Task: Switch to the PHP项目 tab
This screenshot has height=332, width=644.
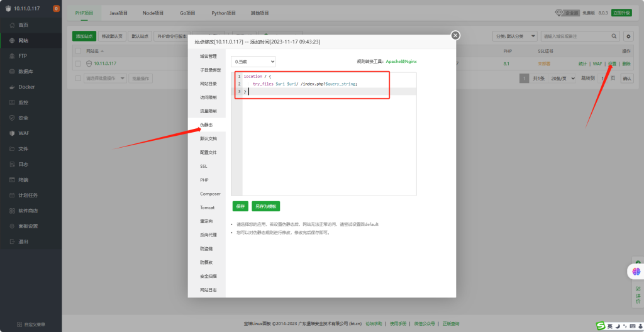Action: click(84, 13)
